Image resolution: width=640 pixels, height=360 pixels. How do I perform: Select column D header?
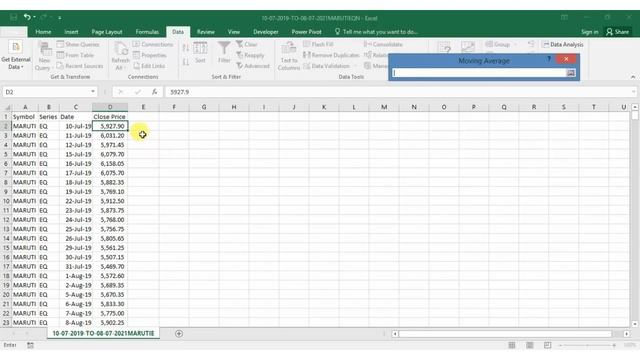click(110, 107)
